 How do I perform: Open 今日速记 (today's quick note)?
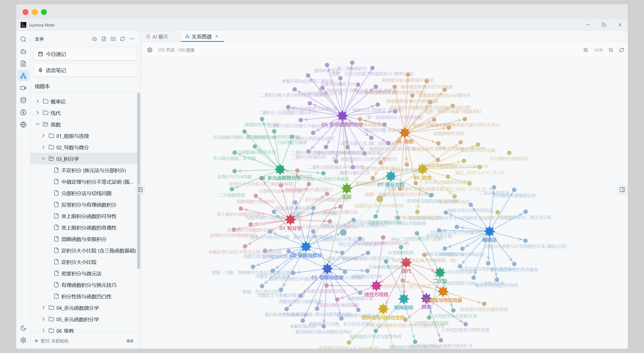pos(85,54)
